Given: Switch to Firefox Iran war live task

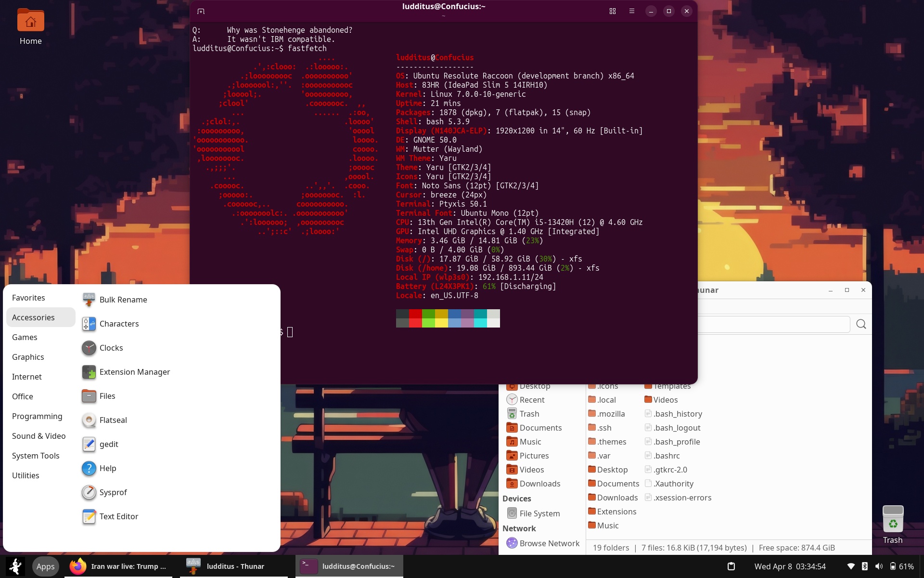Looking at the screenshot, I should pyautogui.click(x=118, y=566).
